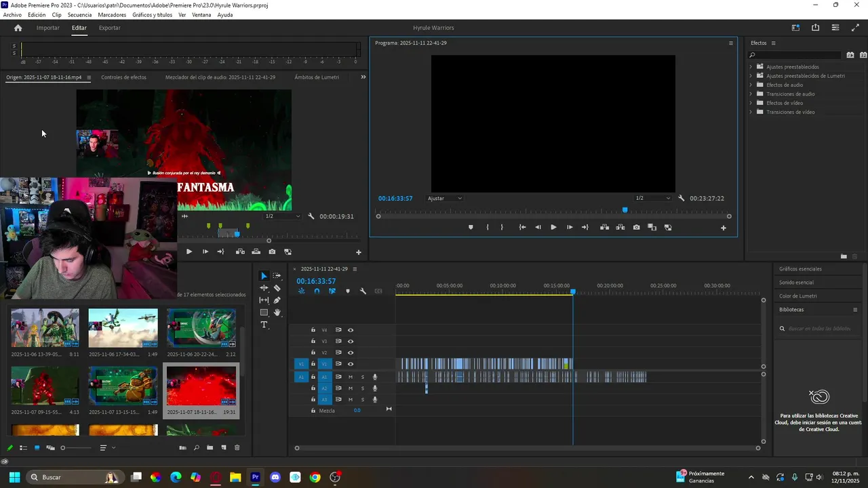Open the Secuencia menu
Screen dimensions: 868x488
point(79,15)
